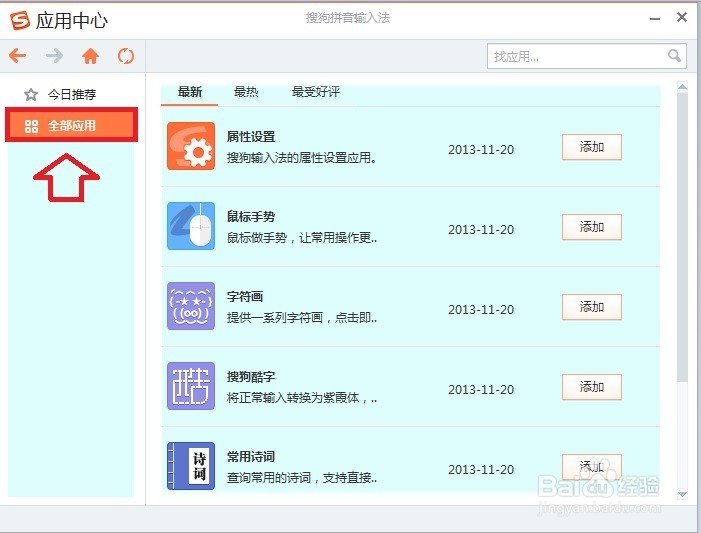701x533 pixels.
Task: Refresh the app center page
Action: pos(126,56)
